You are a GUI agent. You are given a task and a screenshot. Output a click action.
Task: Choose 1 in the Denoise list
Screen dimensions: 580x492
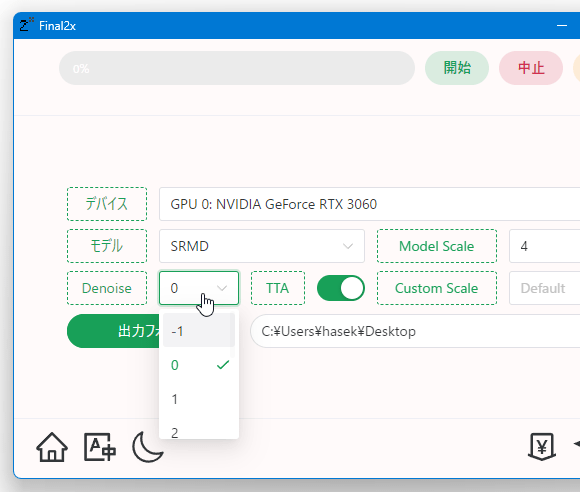199,399
